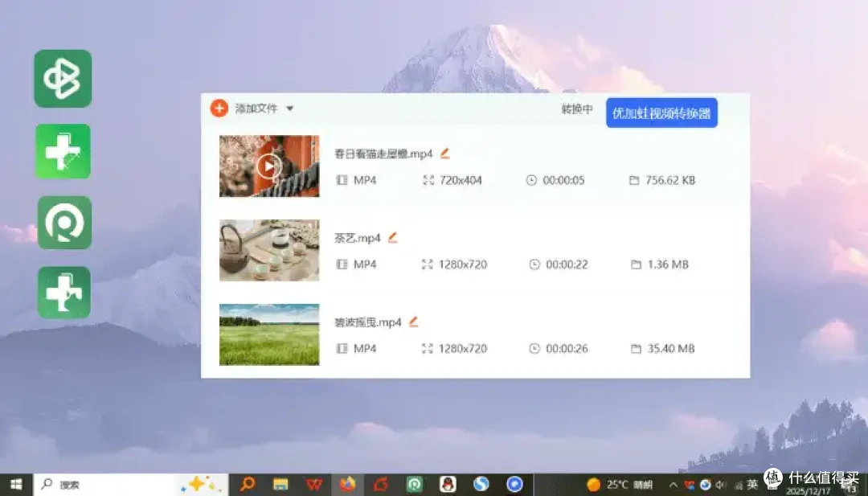The height and width of the screenshot is (496, 868).
Task: Play the 春日看猫走屋檐.mp4 preview
Action: [x=269, y=166]
